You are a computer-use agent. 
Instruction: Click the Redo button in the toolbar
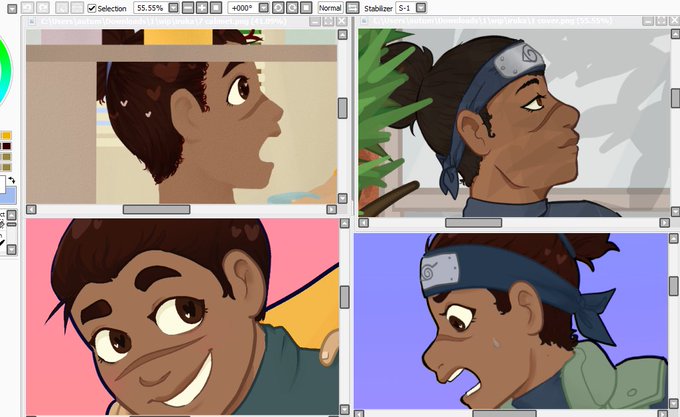42,8
